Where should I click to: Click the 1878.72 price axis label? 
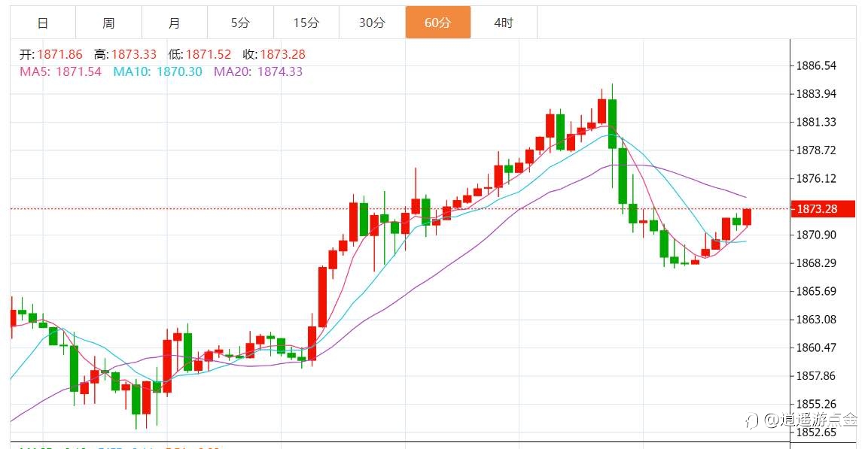pyautogui.click(x=816, y=150)
